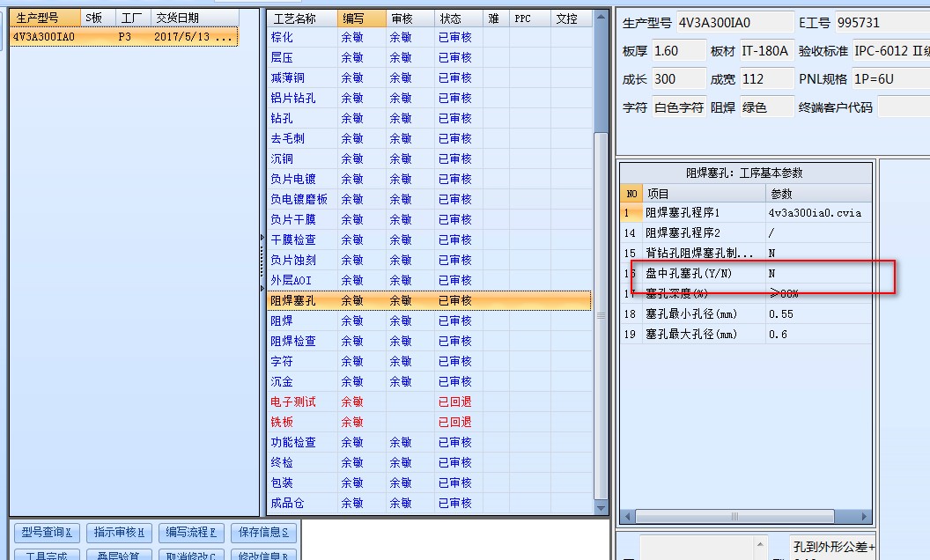This screenshot has height=560, width=930.
Task: Click the 板材 field showing IT-180A
Action: [767, 51]
